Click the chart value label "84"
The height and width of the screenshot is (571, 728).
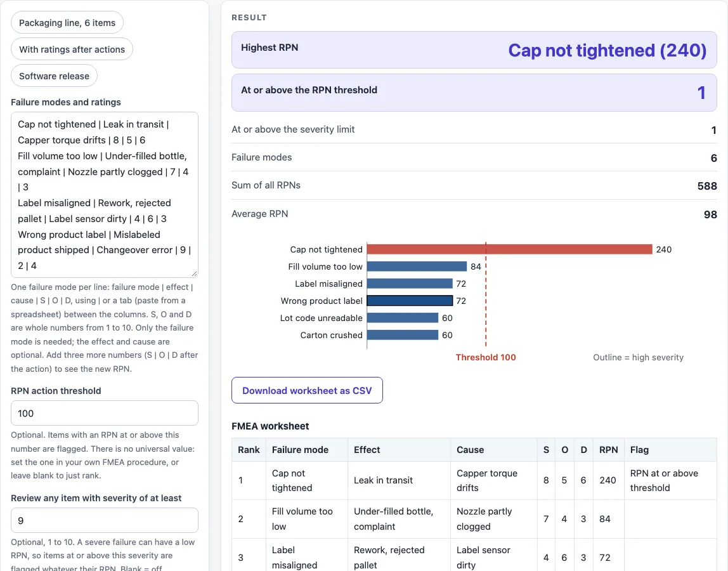(476, 266)
